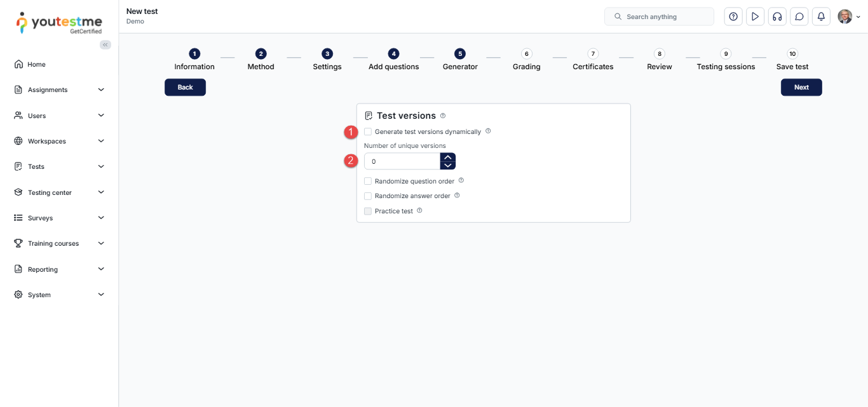Expand the Assignments menu chevron
Viewport: 868px width, 407px height.
[101, 90]
